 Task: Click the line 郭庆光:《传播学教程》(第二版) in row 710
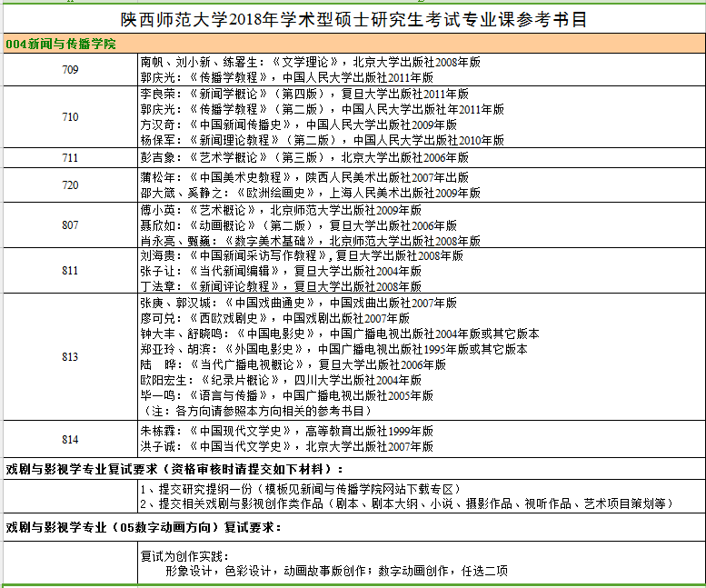click(x=322, y=109)
